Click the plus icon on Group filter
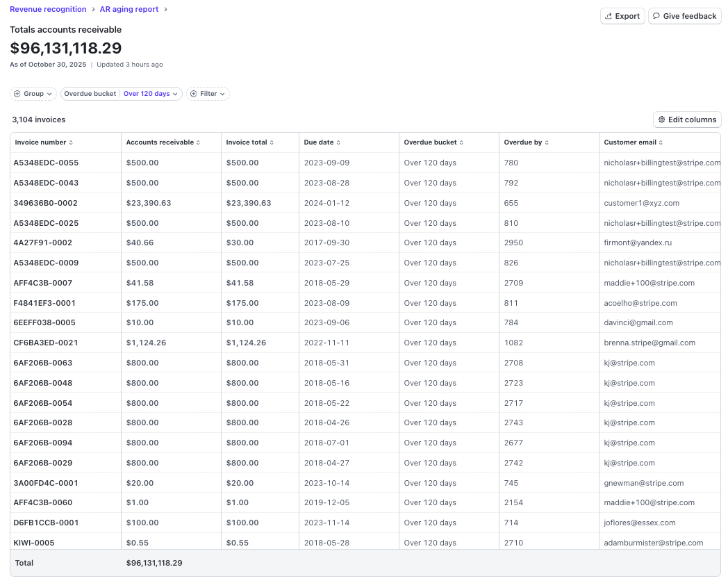Image resolution: width=728 pixels, height=583 pixels. (17, 94)
